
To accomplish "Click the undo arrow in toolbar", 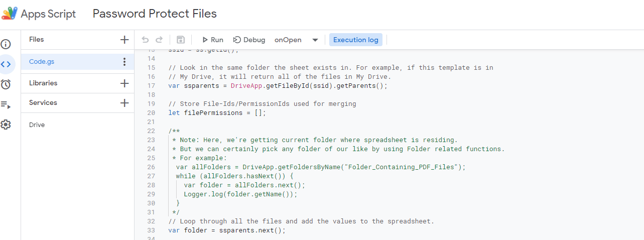I will [146, 40].
